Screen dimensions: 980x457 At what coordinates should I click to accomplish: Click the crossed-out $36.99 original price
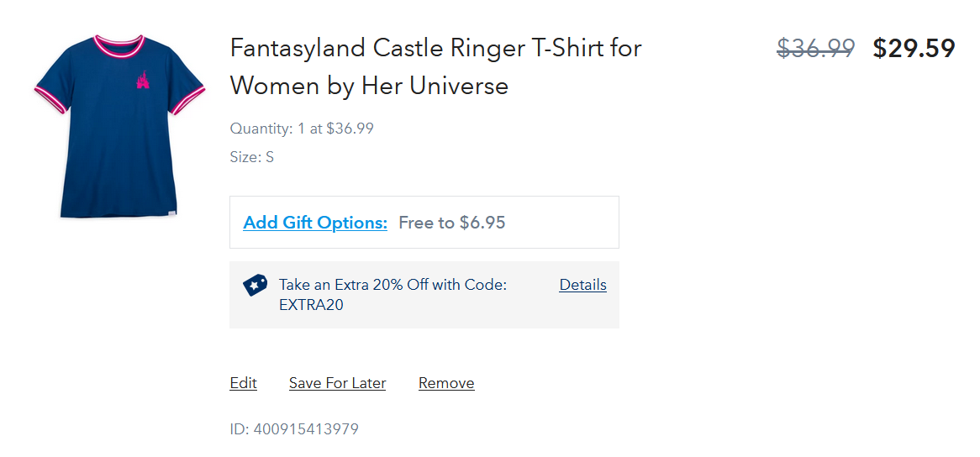[815, 49]
